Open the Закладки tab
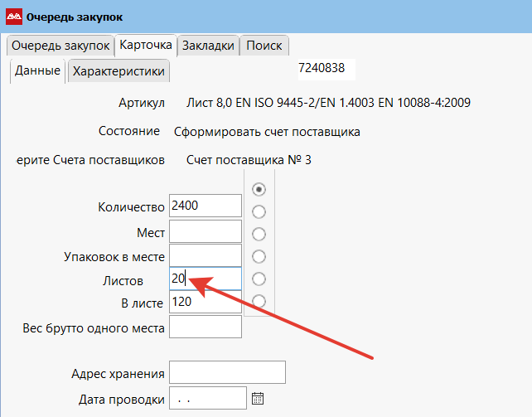The height and width of the screenshot is (417, 532). coord(208,46)
